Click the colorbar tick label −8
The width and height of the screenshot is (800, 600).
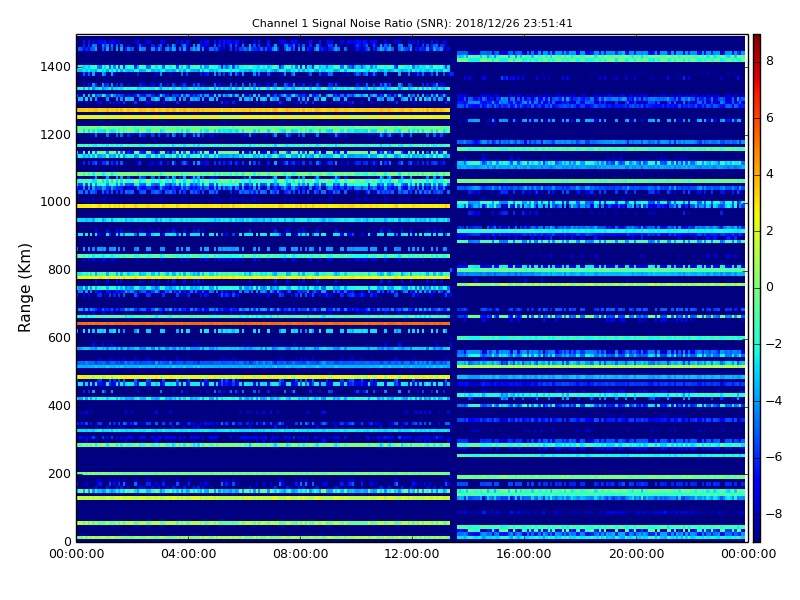point(774,514)
